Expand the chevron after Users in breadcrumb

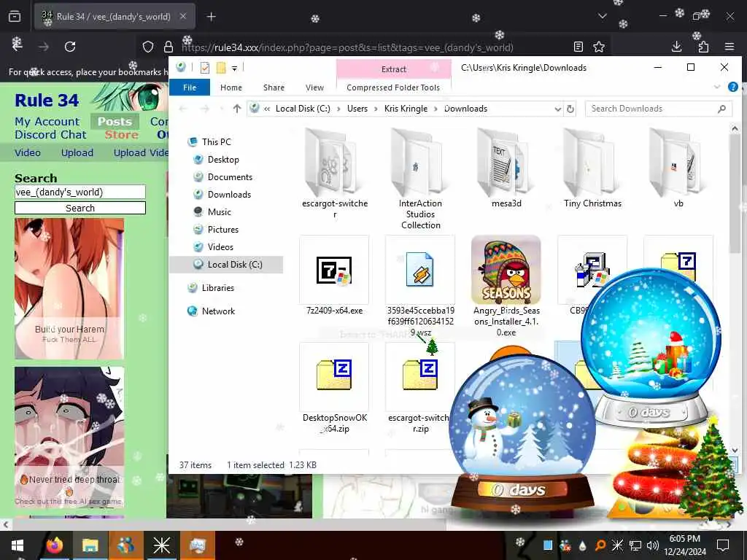pos(376,109)
